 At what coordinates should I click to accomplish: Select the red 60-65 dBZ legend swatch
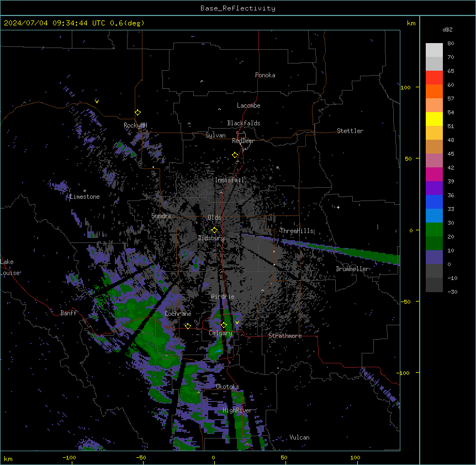434,78
